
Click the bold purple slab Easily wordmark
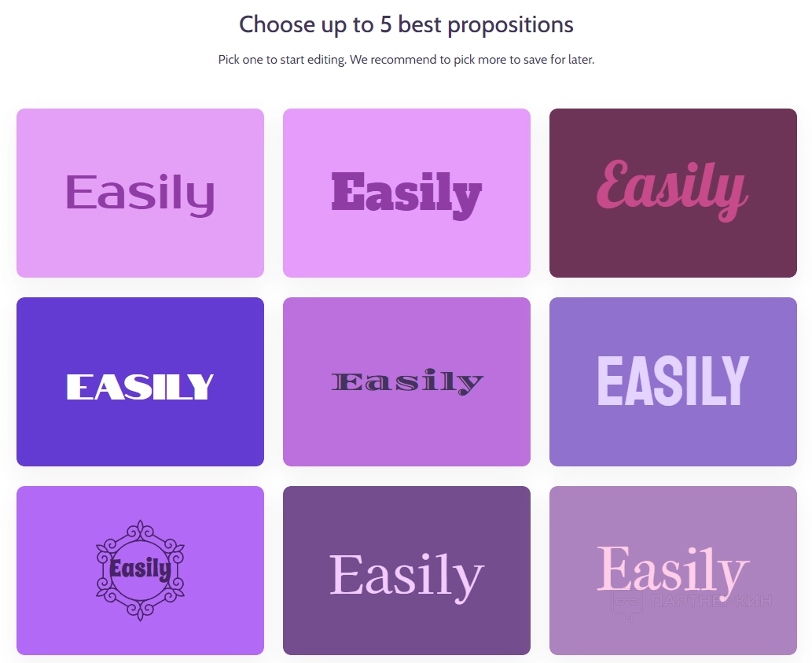pos(406,193)
